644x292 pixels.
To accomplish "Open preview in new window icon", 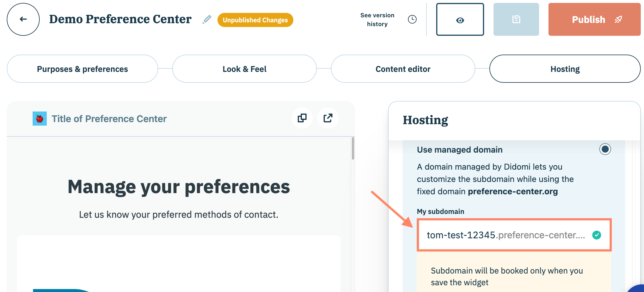I will click(x=328, y=118).
